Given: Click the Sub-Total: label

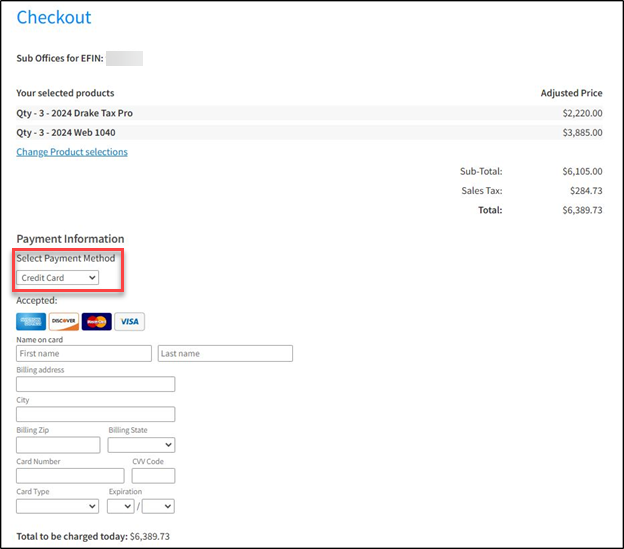Looking at the screenshot, I should 481,171.
